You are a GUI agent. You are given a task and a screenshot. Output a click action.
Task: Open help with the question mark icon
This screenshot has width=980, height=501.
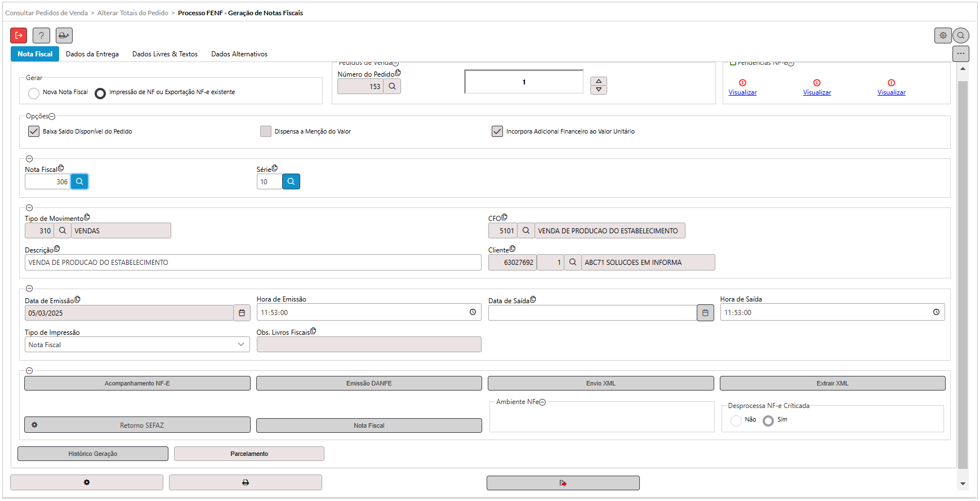click(41, 36)
